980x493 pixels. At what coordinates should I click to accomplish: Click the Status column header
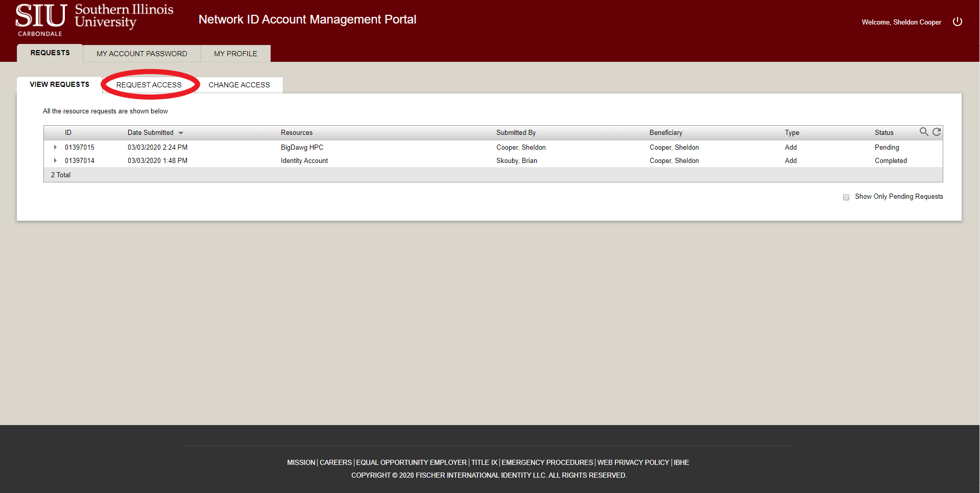click(x=884, y=133)
